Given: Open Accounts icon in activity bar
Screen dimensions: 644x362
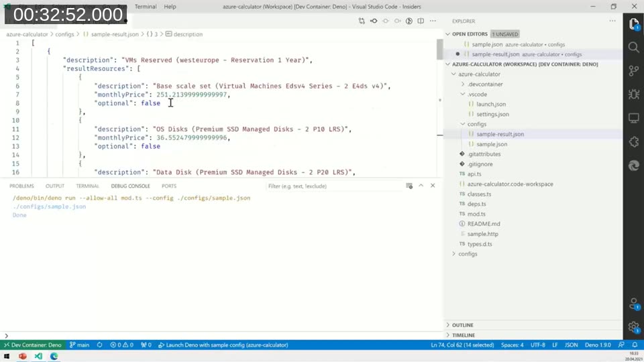Looking at the screenshot, I should 634,304.
